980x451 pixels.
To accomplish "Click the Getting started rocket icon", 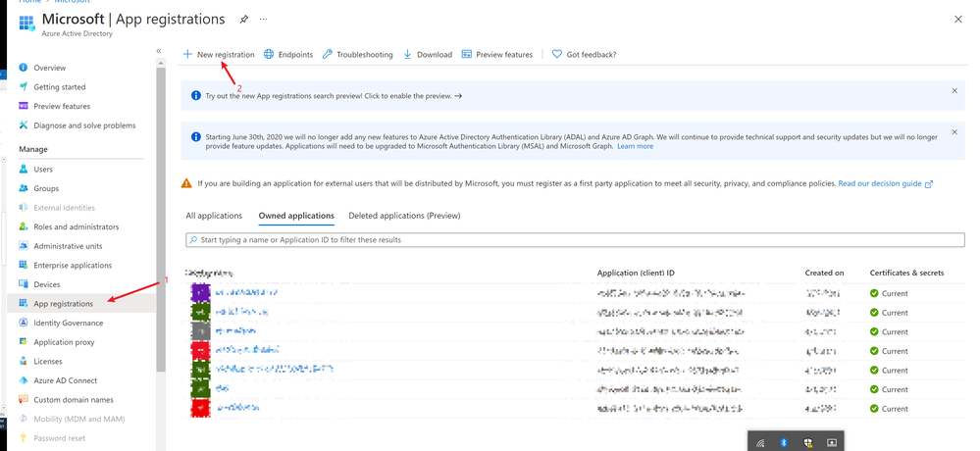I will point(24,87).
